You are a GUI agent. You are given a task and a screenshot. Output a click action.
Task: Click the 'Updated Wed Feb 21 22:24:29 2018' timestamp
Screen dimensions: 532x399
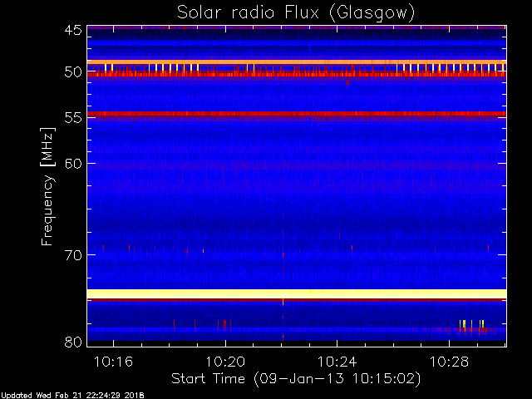point(72,396)
